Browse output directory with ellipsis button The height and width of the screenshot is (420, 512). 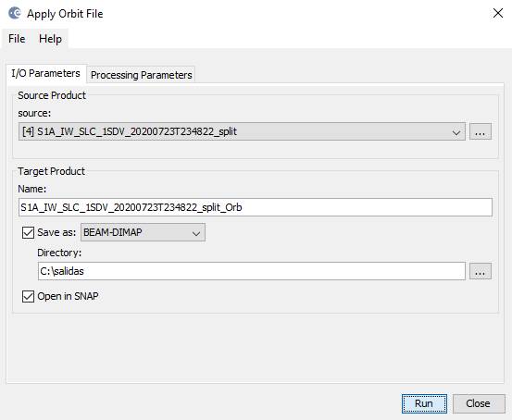pos(480,271)
